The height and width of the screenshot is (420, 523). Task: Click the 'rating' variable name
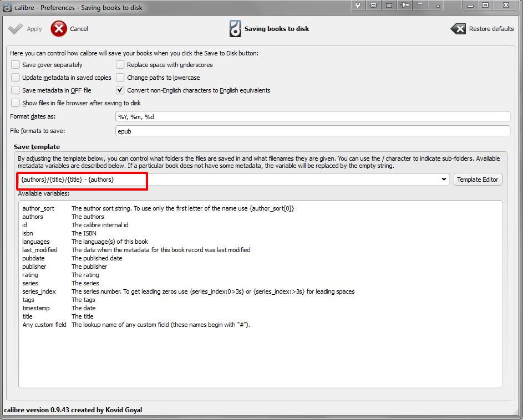click(x=30, y=275)
